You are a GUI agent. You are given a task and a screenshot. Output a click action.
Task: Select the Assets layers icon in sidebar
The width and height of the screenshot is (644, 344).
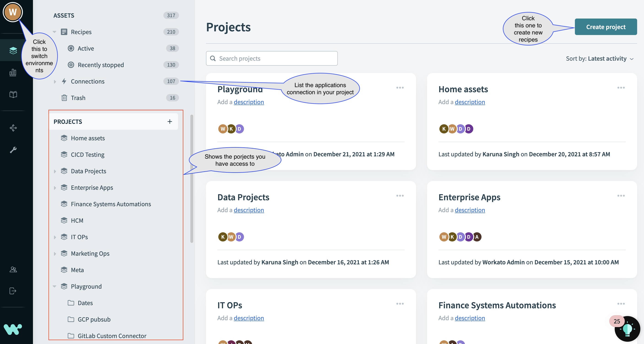click(x=13, y=50)
